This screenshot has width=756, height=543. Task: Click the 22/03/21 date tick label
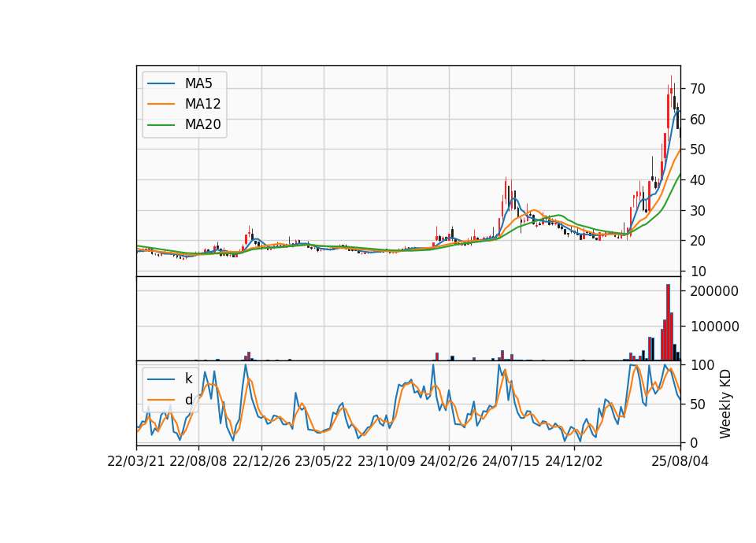pos(136,462)
